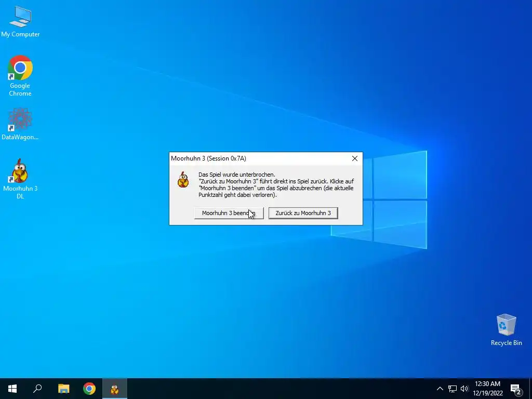532x399 pixels.
Task: Select the Google Chrome desktop shortcut
Action: tap(20, 76)
